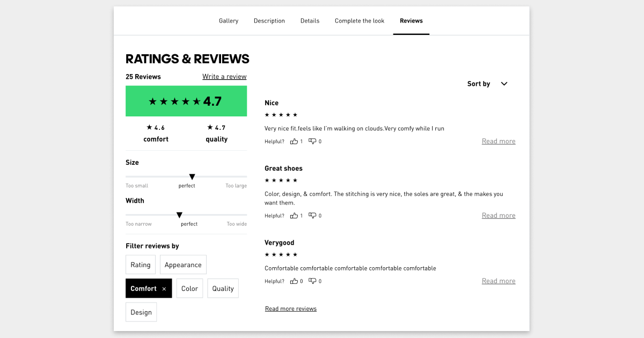Enable the Appearance review filter
644x338 pixels.
pos(183,265)
